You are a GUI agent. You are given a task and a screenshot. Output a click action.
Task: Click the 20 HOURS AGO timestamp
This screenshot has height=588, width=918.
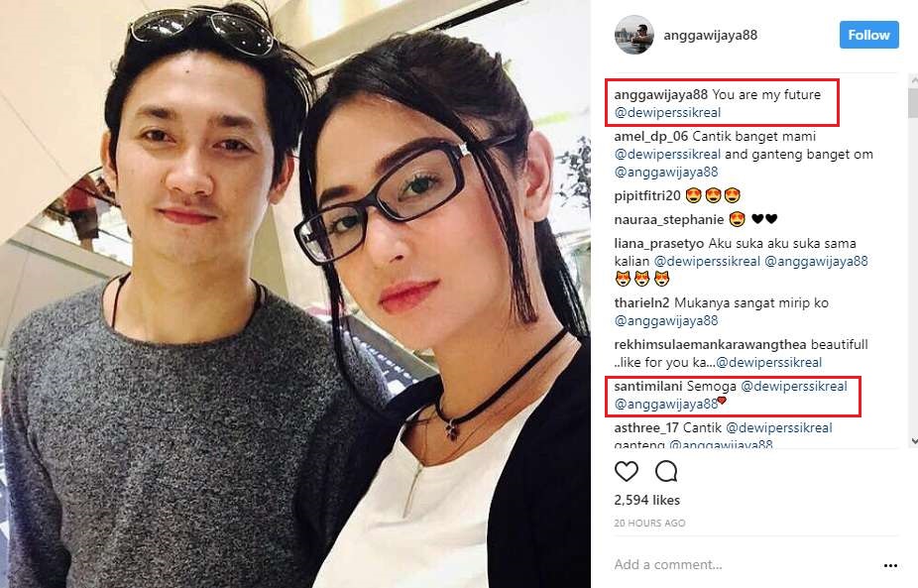[x=649, y=523]
